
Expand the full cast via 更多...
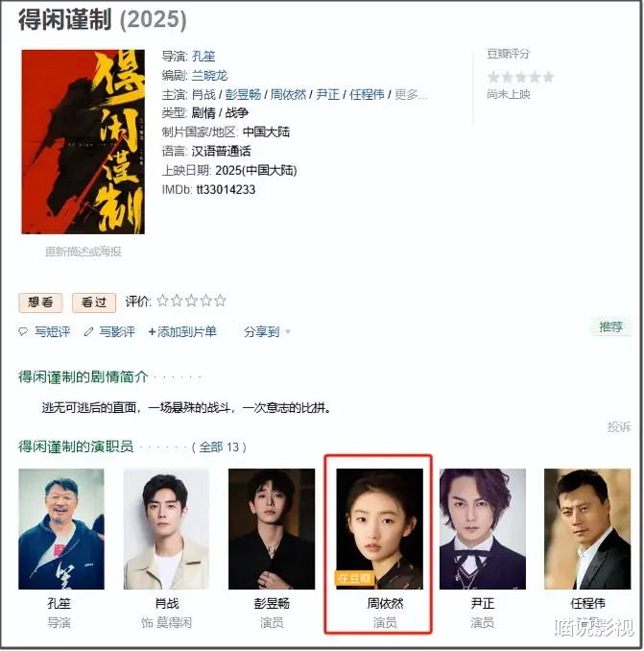[411, 95]
